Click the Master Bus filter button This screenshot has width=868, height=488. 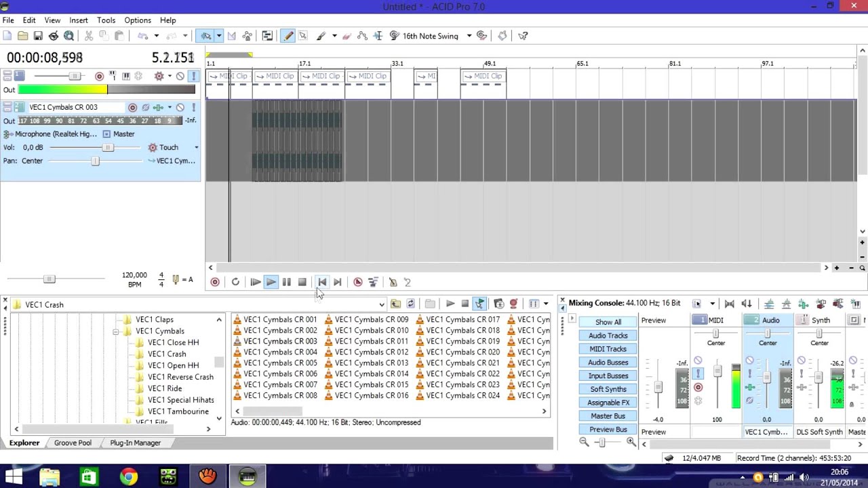(x=608, y=416)
